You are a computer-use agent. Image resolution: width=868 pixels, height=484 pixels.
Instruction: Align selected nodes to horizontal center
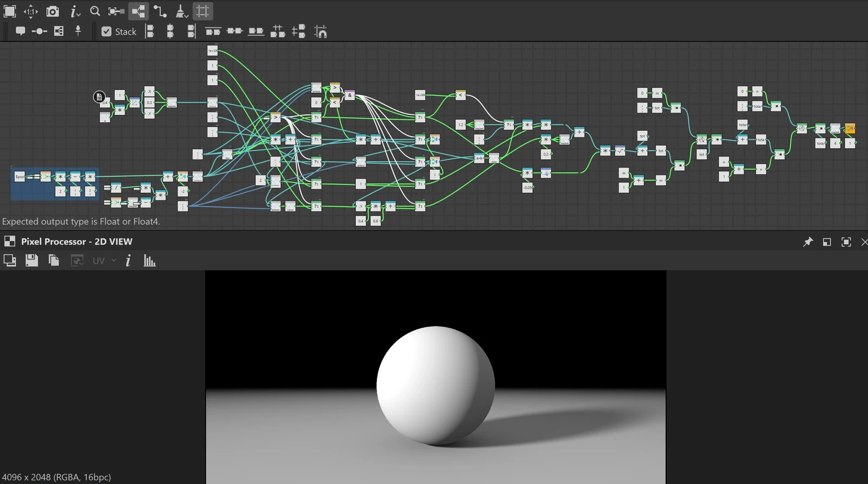tap(170, 31)
